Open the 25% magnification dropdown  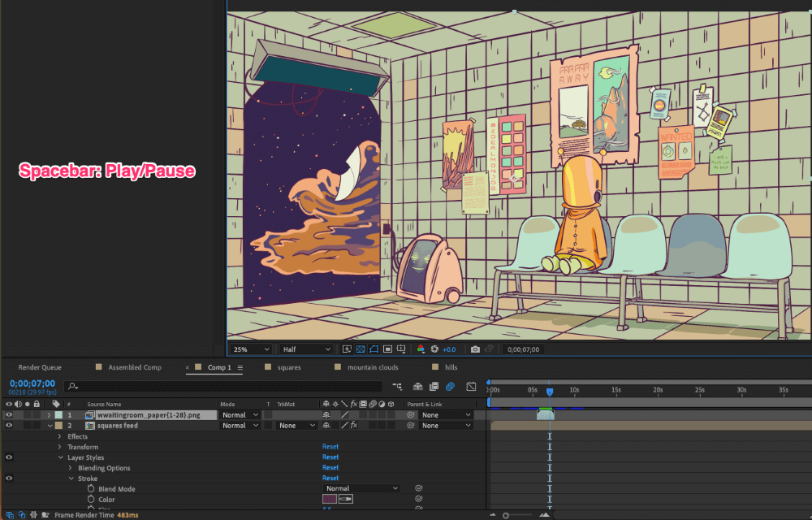point(251,349)
